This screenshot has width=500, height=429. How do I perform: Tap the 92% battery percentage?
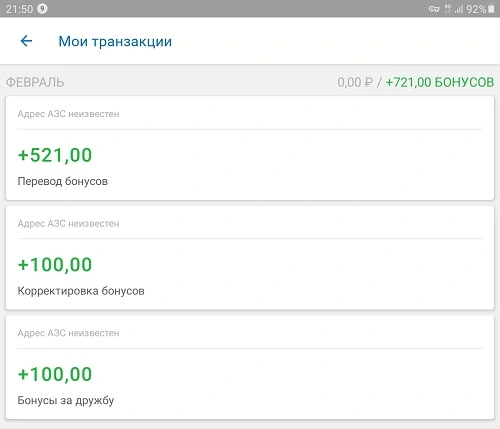476,9
